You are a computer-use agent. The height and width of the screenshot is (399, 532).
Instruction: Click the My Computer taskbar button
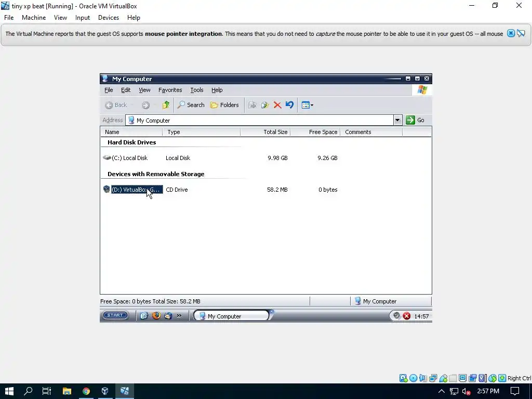pos(232,316)
